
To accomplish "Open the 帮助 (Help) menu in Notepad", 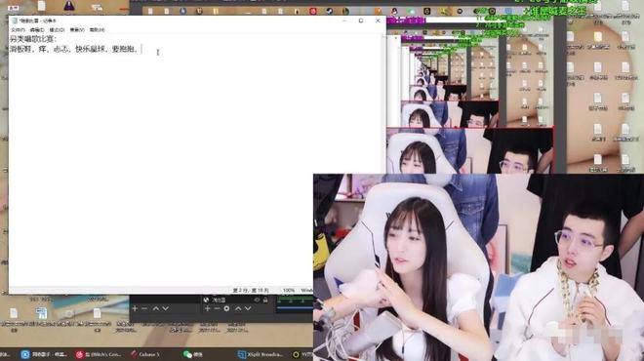I will [x=97, y=29].
